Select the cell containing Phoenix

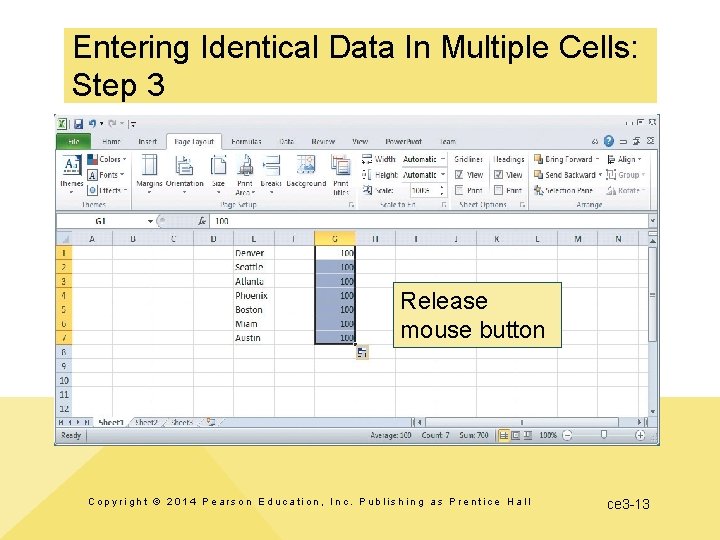254,295
